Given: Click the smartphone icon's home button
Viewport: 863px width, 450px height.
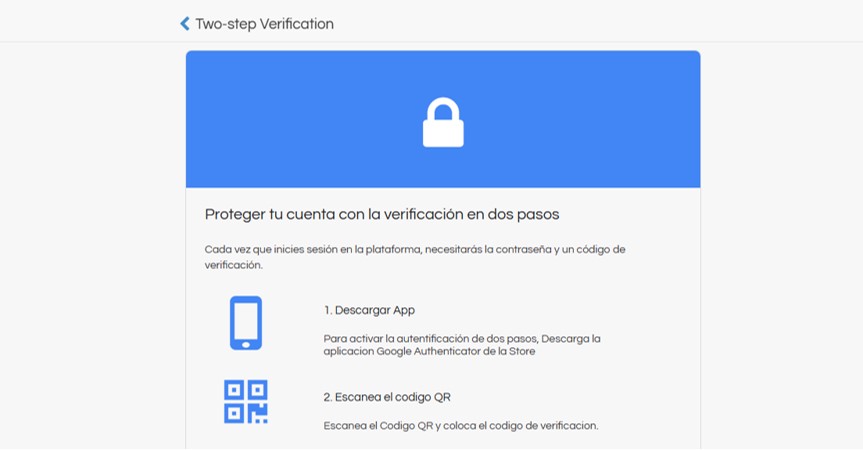Looking at the screenshot, I should point(245,344).
